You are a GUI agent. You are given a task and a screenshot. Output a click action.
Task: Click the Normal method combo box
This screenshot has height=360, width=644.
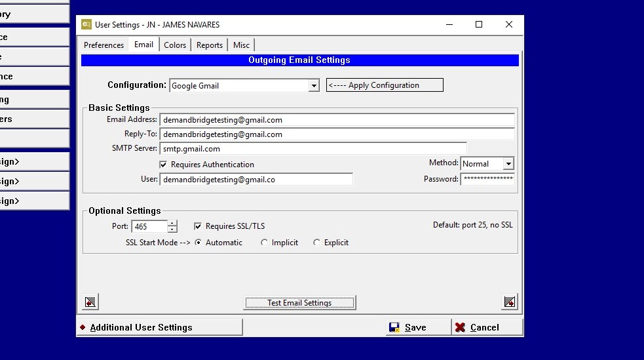pos(487,163)
